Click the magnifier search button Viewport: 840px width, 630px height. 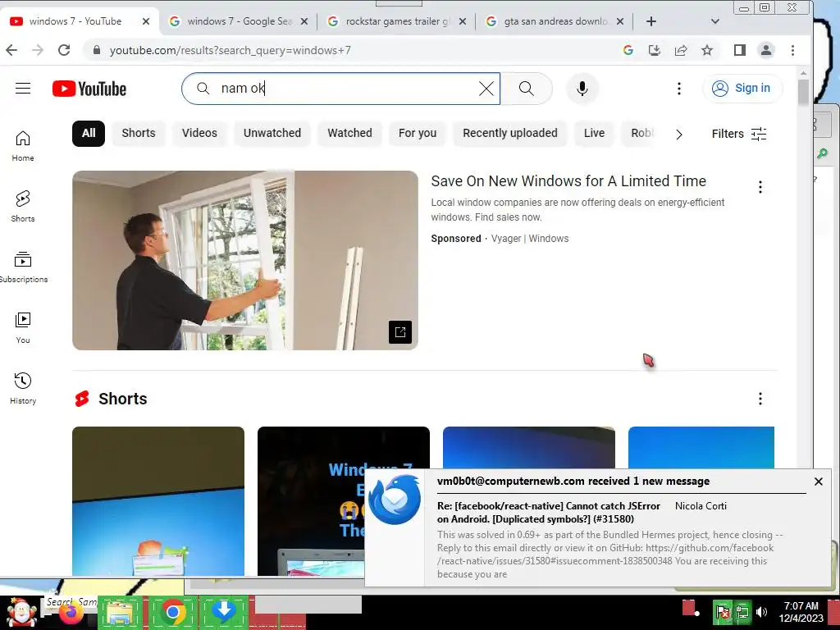(526, 89)
